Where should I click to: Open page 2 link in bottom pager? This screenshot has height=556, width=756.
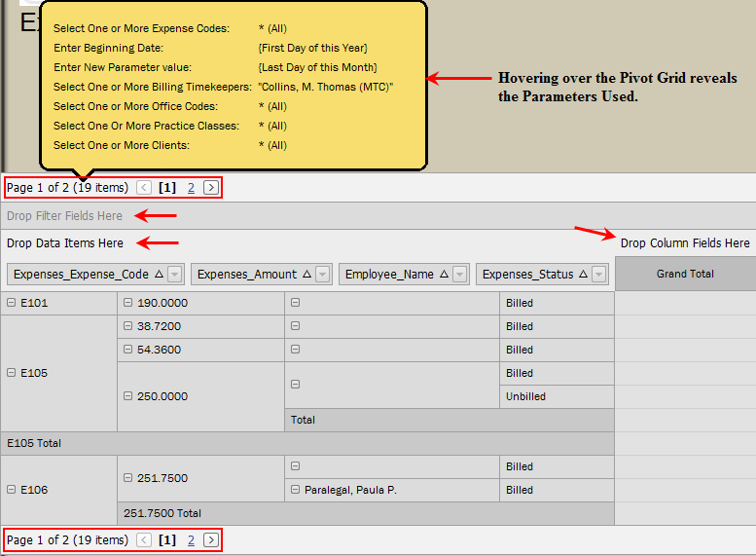pos(191,540)
